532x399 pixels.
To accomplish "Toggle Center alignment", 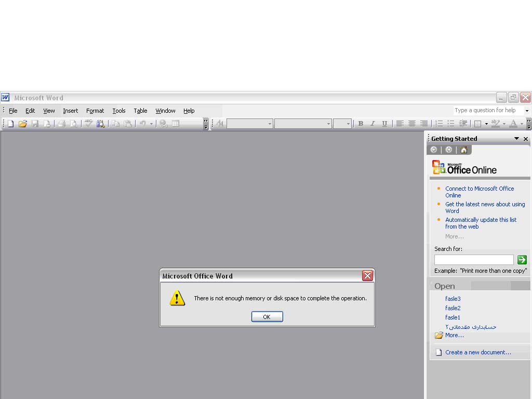I will [x=412, y=124].
